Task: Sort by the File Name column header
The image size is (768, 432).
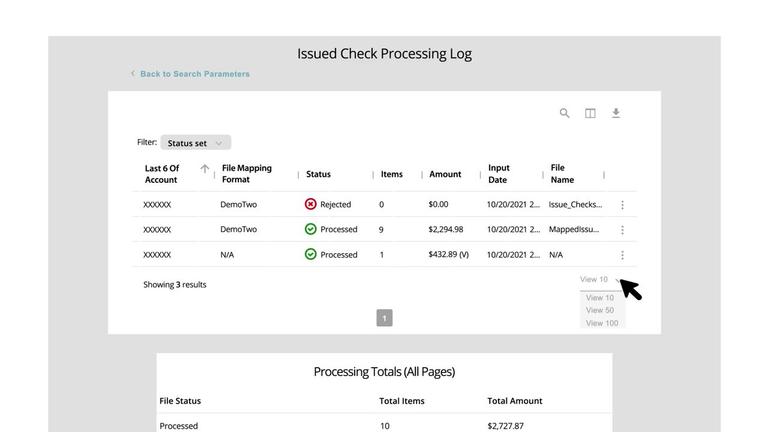Action: click(562, 173)
